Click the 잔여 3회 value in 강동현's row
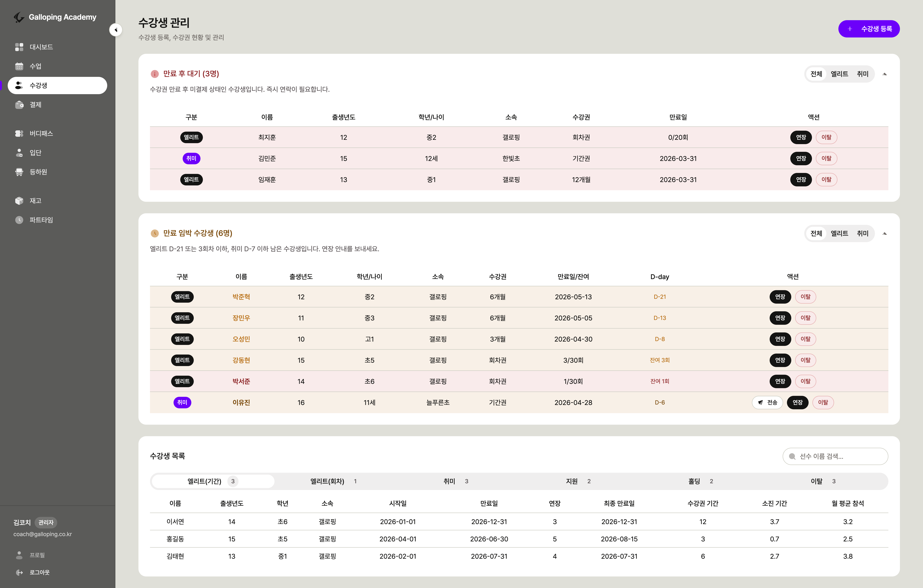The image size is (923, 588). [x=660, y=360]
